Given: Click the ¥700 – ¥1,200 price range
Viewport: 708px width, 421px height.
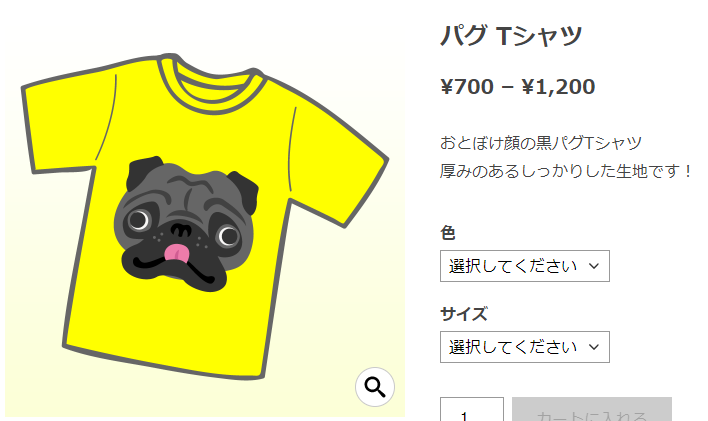Looking at the screenshot, I should click(x=517, y=87).
